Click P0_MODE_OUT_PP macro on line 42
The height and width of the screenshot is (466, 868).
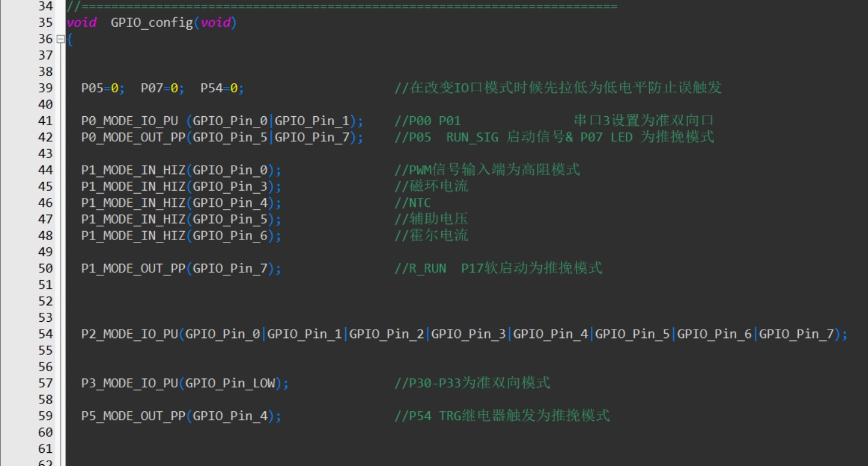pyautogui.click(x=134, y=137)
